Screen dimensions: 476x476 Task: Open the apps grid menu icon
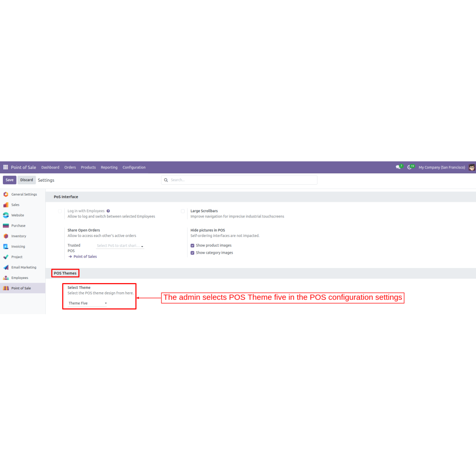[x=6, y=168]
